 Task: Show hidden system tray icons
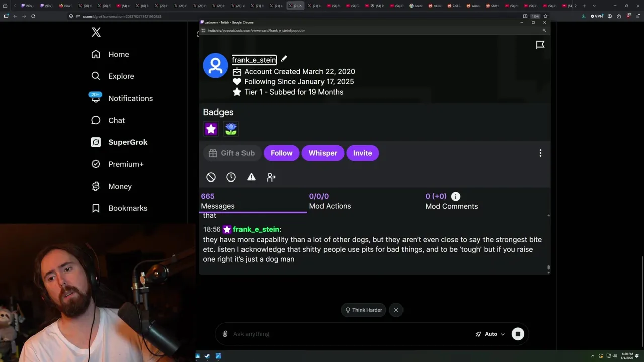pyautogui.click(x=593, y=356)
